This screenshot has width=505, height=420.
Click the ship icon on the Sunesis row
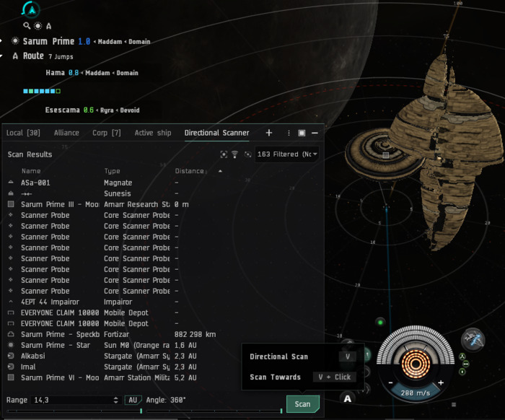pos(11,193)
